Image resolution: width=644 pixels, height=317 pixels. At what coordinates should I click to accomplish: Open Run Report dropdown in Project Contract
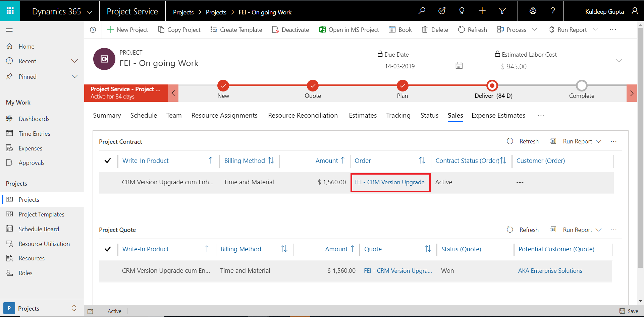[598, 141]
